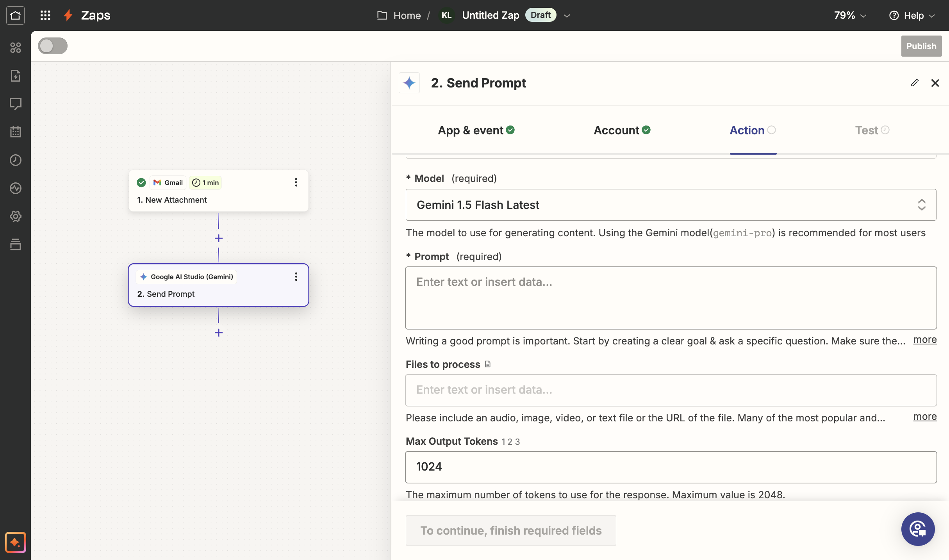Image resolution: width=949 pixels, height=560 pixels.
Task: Switch to the Account tab
Action: (x=622, y=130)
